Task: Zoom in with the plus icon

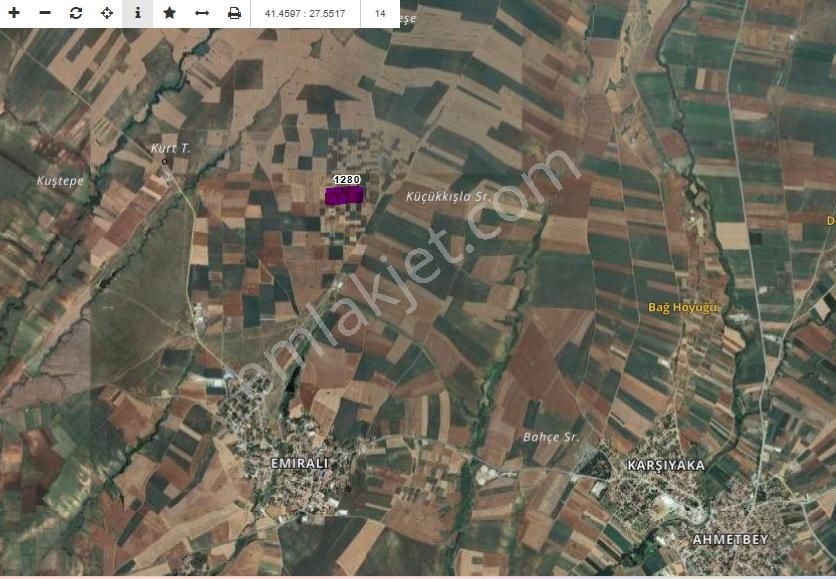Action: (x=14, y=13)
